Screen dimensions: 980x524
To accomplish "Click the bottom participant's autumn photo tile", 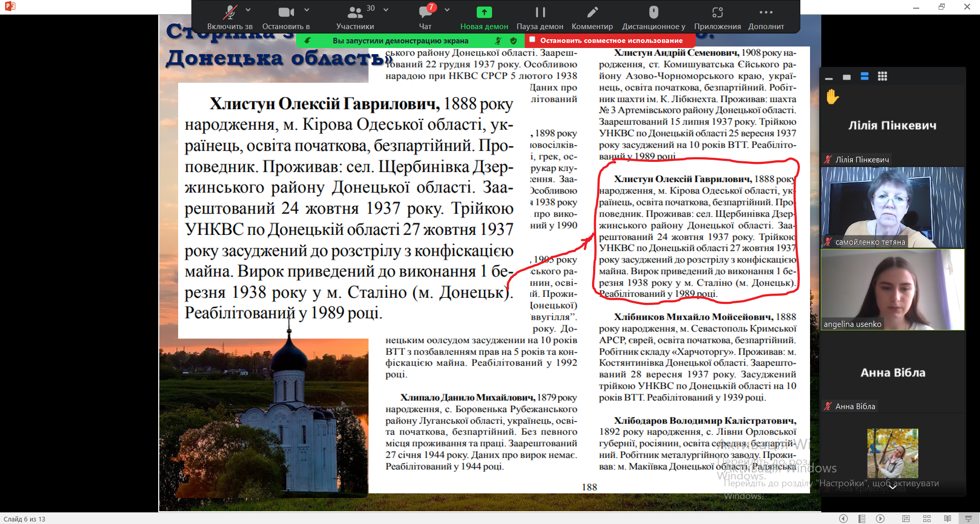I will point(892,453).
